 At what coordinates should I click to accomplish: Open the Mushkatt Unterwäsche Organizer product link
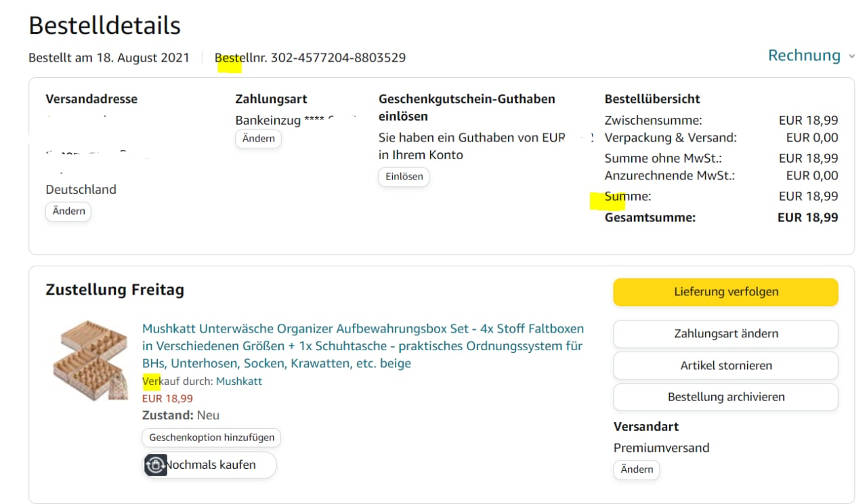tap(362, 346)
